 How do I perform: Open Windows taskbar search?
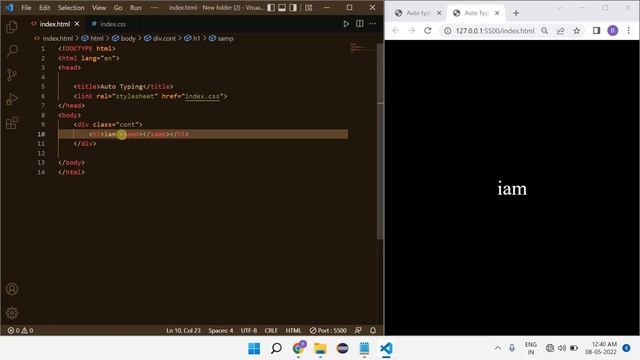[x=276, y=349]
